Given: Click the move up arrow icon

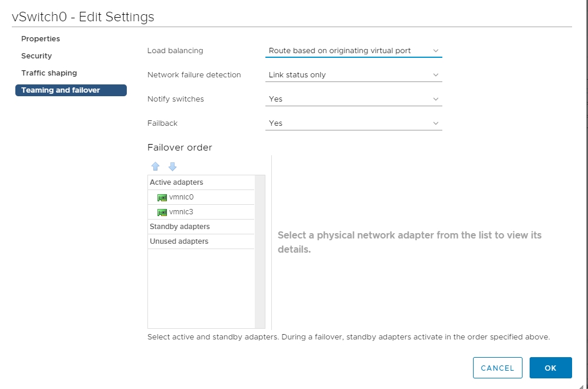Looking at the screenshot, I should (155, 166).
